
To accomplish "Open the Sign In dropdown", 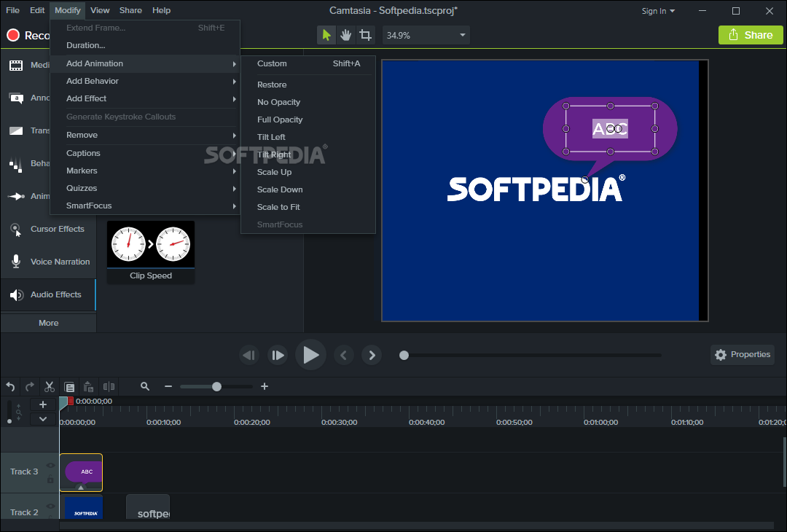I will point(658,10).
